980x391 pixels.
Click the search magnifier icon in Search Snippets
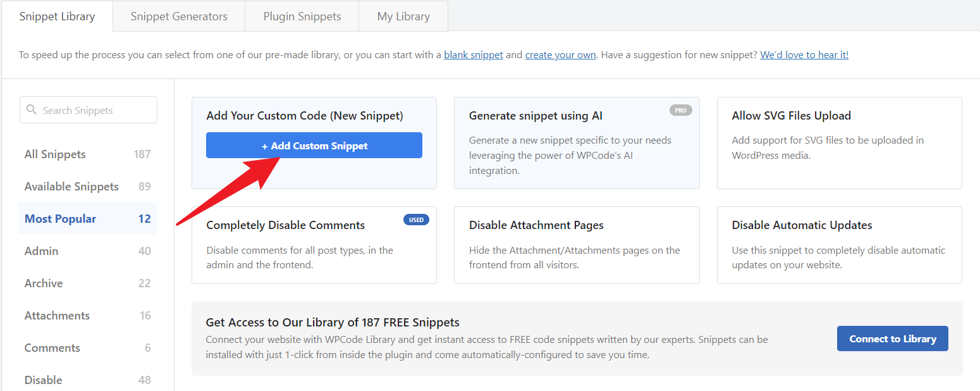pos(32,109)
